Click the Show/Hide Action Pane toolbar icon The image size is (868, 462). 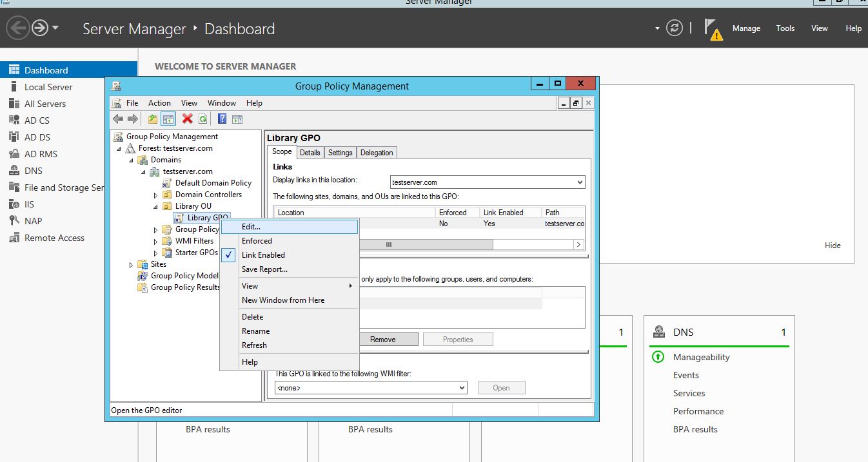[x=237, y=119]
